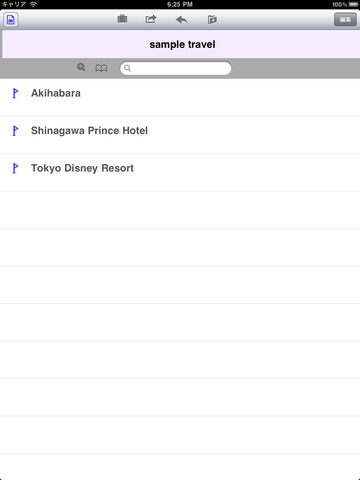The width and height of the screenshot is (360, 480).
Task: Select the Tokyo Disney Resort entry
Action: (180, 172)
